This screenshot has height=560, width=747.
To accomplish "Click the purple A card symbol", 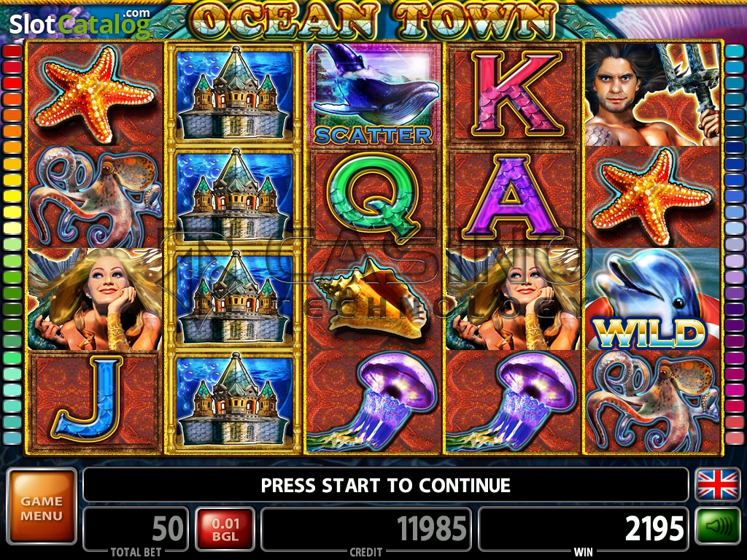I will click(x=513, y=197).
